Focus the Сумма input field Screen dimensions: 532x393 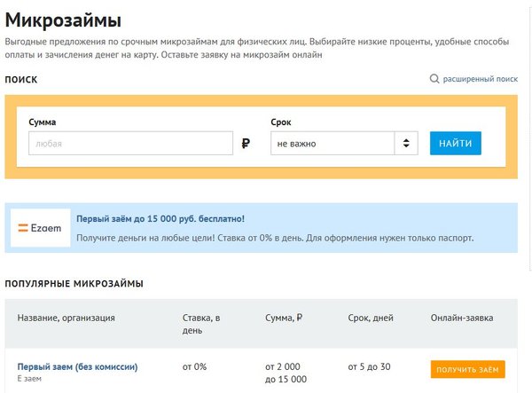click(130, 143)
